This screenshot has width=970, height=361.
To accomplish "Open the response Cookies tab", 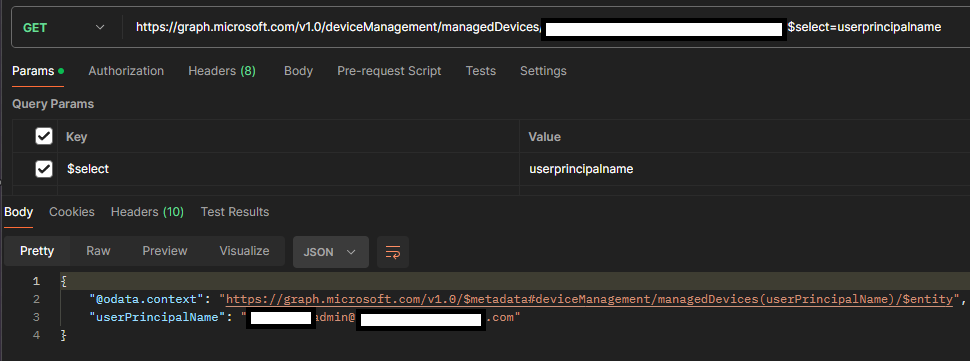I will [72, 212].
